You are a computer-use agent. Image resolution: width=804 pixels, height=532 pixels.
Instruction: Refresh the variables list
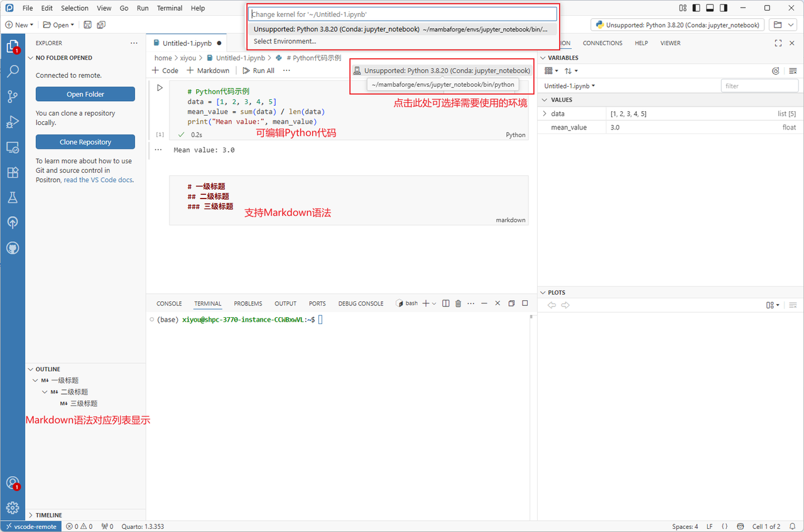pyautogui.click(x=776, y=71)
